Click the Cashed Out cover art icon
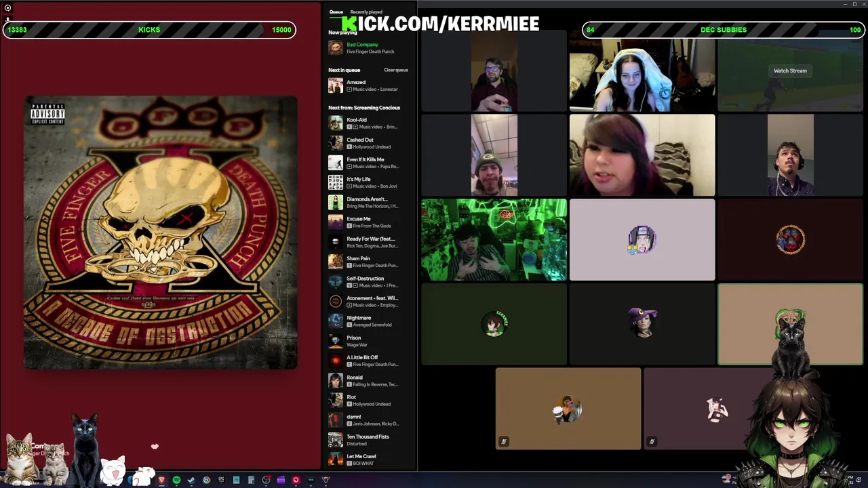The width and height of the screenshot is (868, 488). point(335,143)
